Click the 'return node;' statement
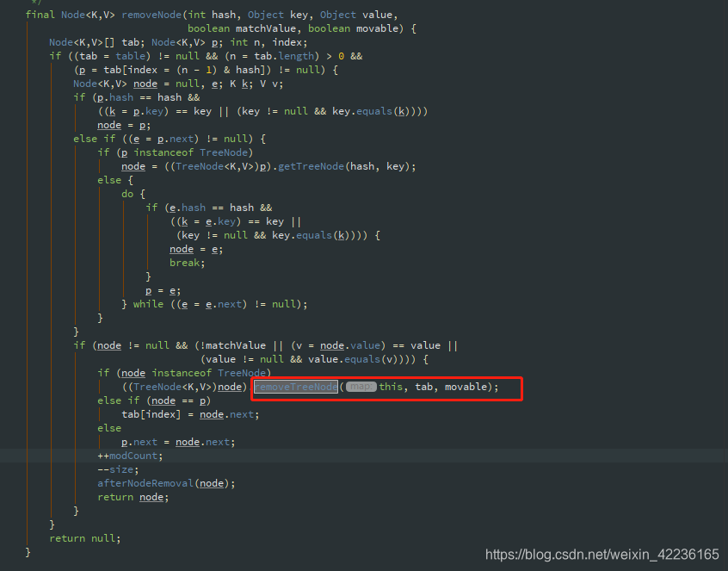This screenshot has height=571, width=728. tap(133, 497)
